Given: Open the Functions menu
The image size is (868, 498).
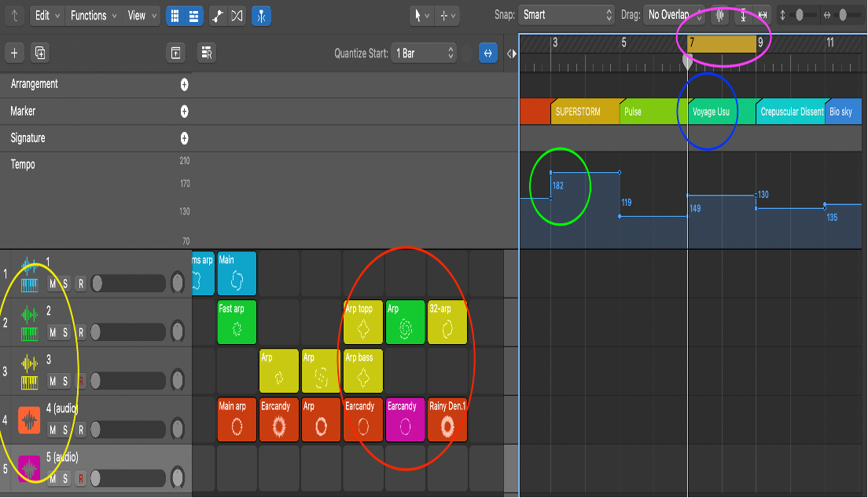Looking at the screenshot, I should tap(93, 15).
